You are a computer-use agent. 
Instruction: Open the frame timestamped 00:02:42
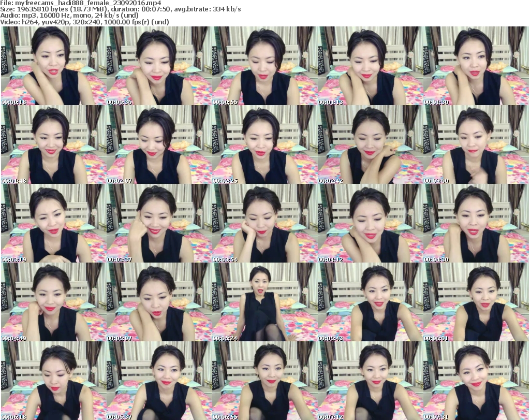371,144
